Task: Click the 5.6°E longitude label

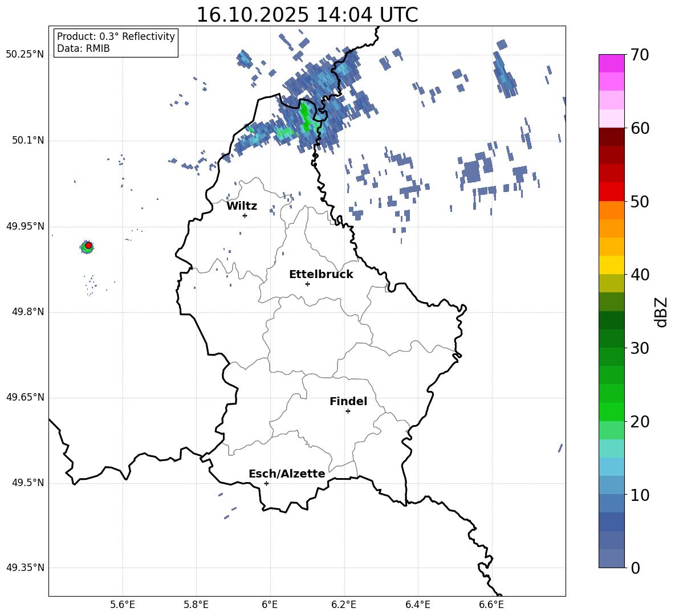Action: pos(123,605)
